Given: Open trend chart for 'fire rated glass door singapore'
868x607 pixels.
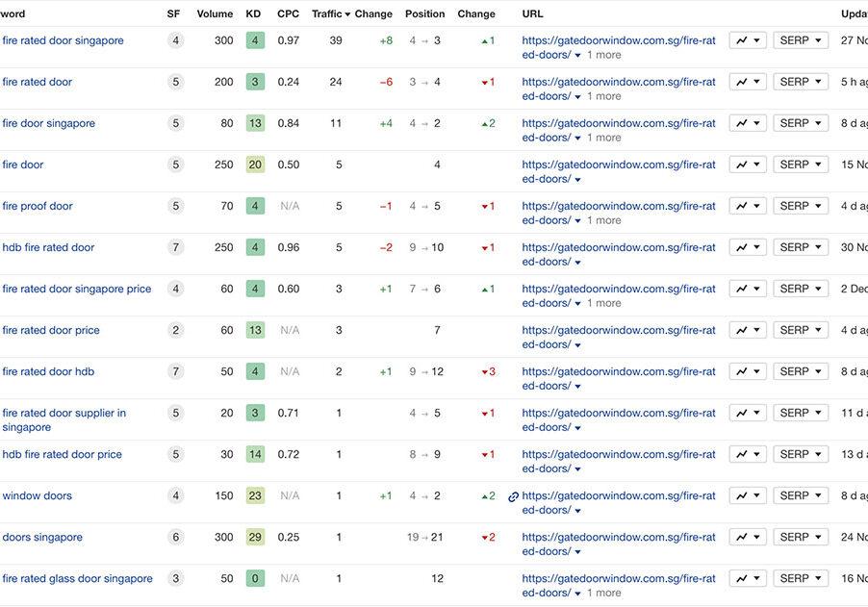Looking at the screenshot, I should pos(747,578).
